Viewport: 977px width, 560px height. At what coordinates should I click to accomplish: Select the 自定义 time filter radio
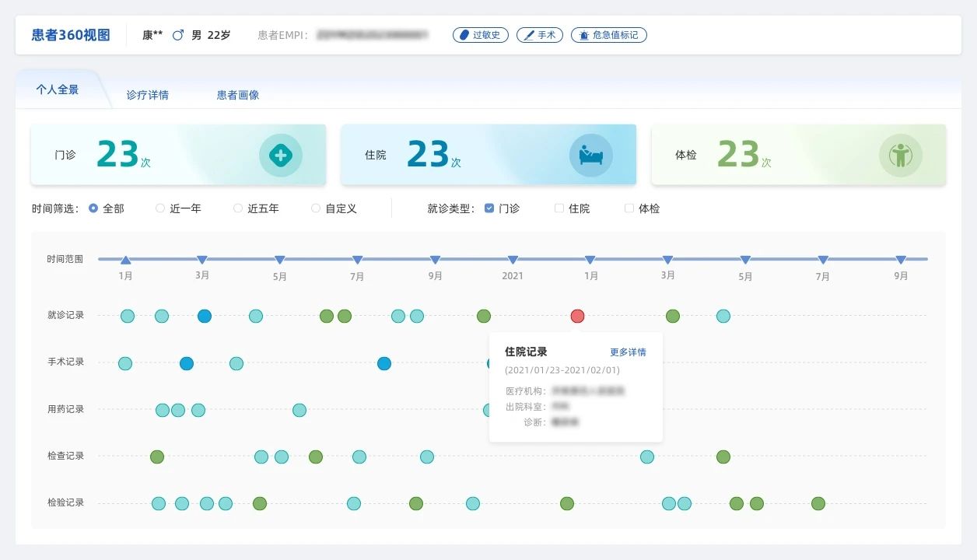pyautogui.click(x=316, y=208)
